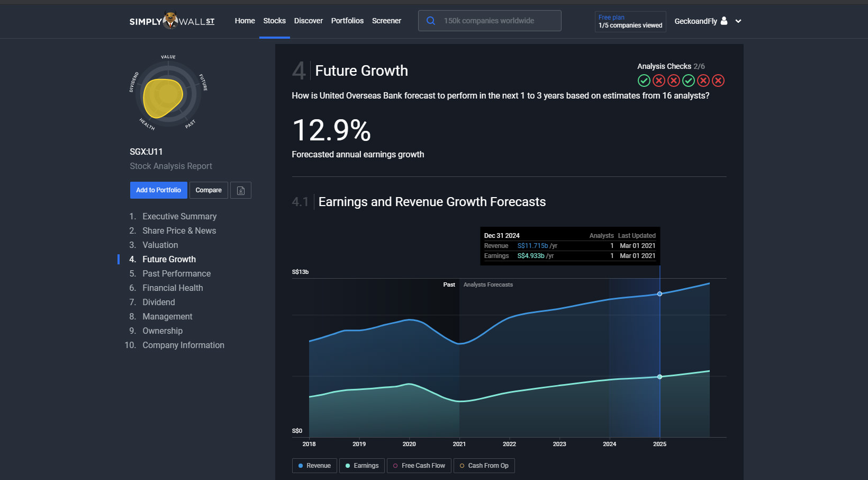Jump to Executive Summary section

click(179, 216)
